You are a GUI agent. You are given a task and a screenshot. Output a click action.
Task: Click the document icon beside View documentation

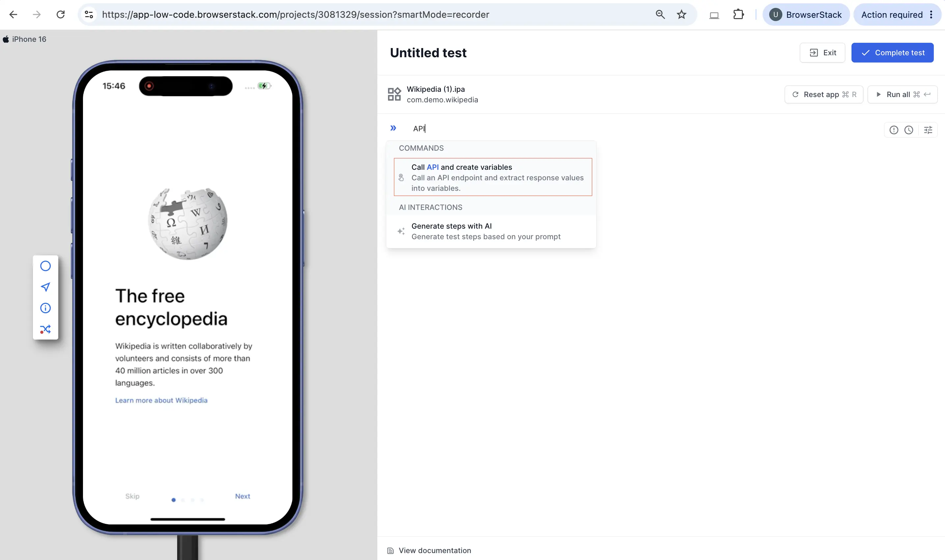(x=391, y=551)
